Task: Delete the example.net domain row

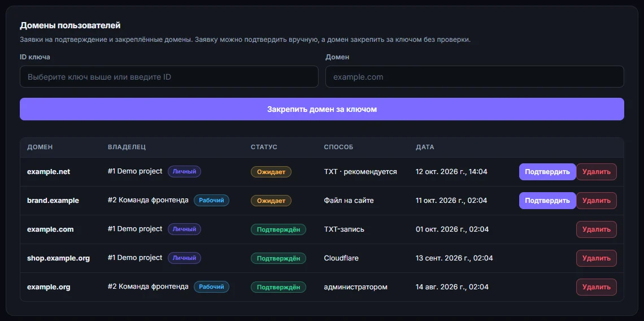Action: point(597,172)
